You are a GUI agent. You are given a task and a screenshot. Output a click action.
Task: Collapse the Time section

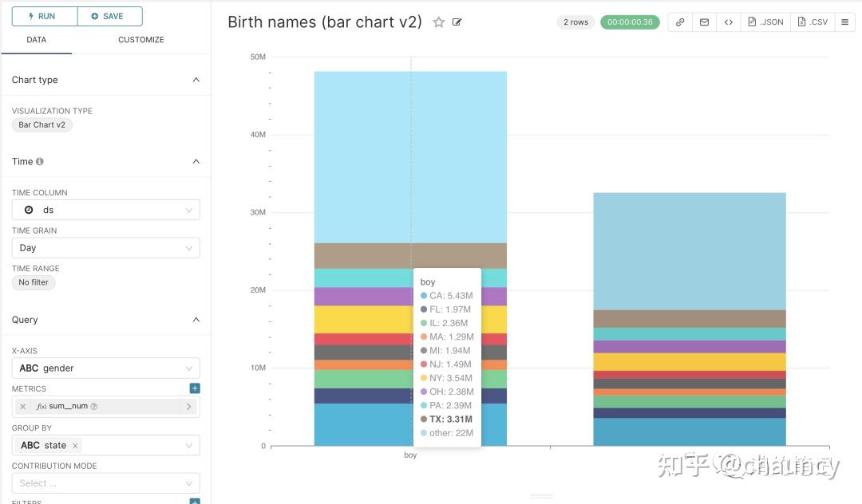[x=196, y=161]
